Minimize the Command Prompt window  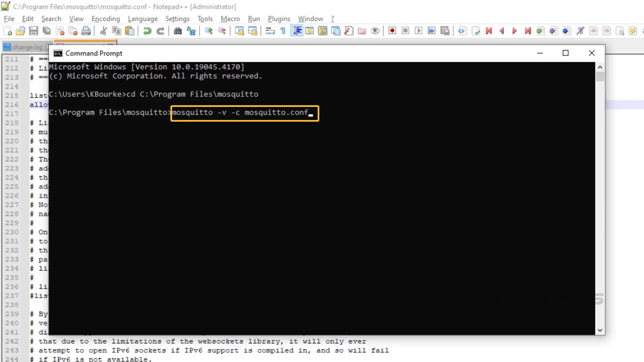(x=540, y=53)
